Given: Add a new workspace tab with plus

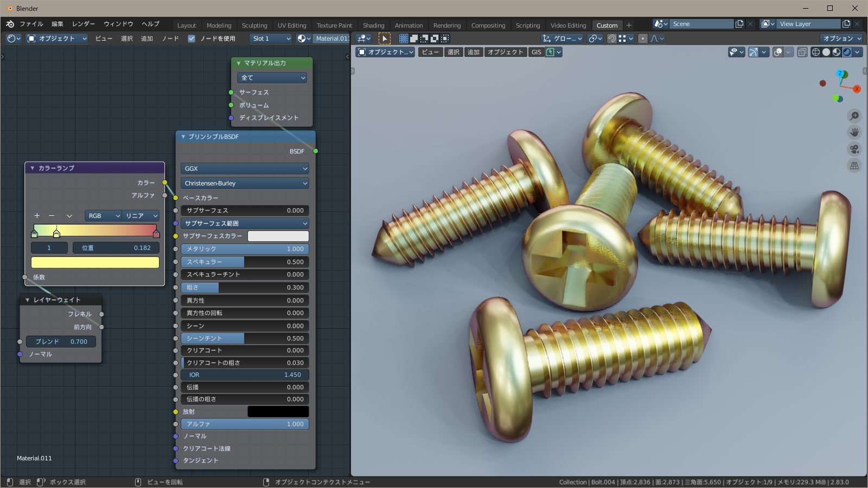Looking at the screenshot, I should pos(629,25).
